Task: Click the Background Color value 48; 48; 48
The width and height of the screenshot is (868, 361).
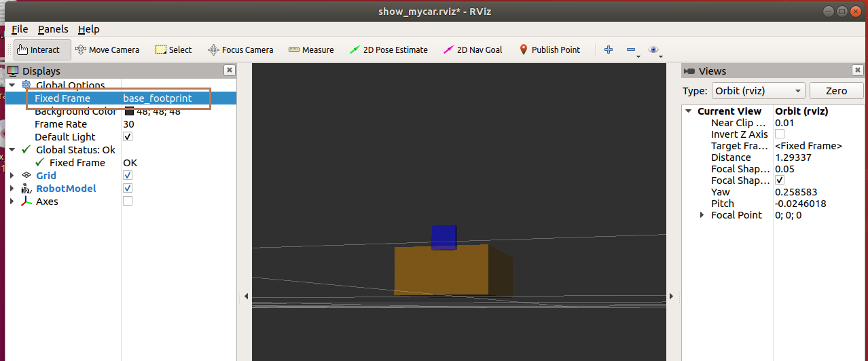Action: [158, 111]
